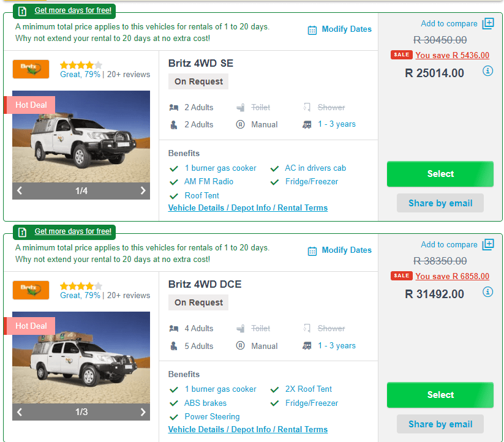Screen dimensions: 504x442
Task: Go to next image of Britz 4WD DCE
Action: point(143,412)
